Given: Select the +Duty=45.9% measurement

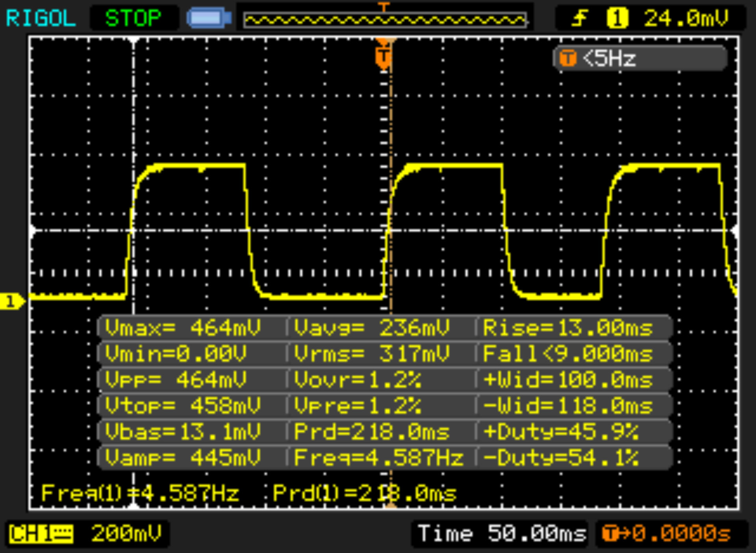Looking at the screenshot, I should coord(561,432).
